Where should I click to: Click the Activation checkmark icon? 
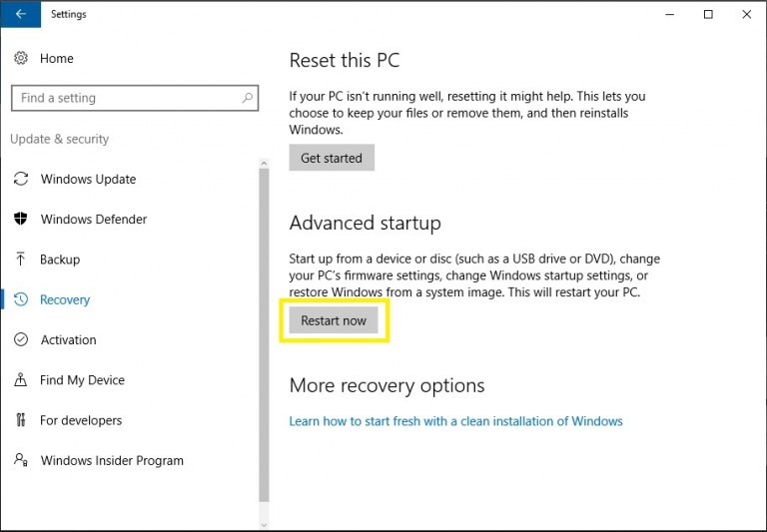[21, 340]
